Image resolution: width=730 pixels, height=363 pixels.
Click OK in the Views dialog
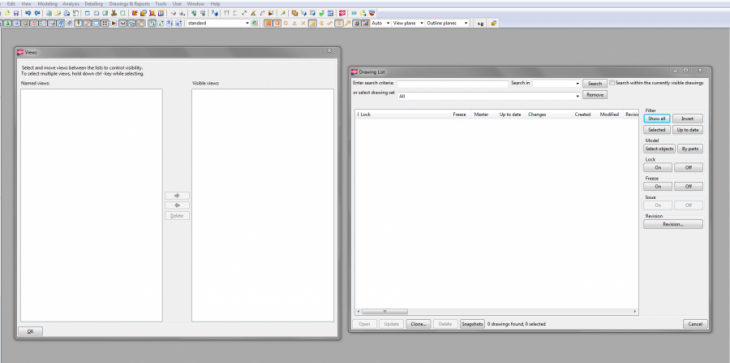[30, 331]
